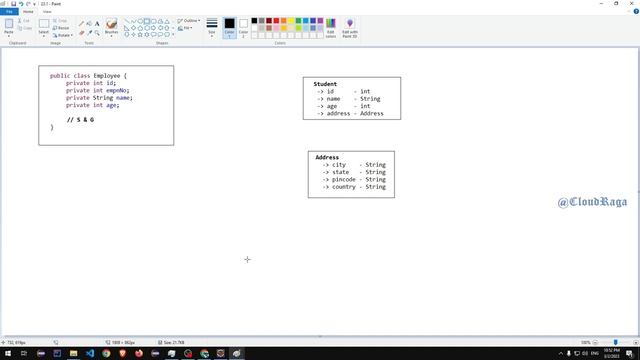The image size is (640, 360).
Task: Open the File menu tab
Action: (x=9, y=11)
